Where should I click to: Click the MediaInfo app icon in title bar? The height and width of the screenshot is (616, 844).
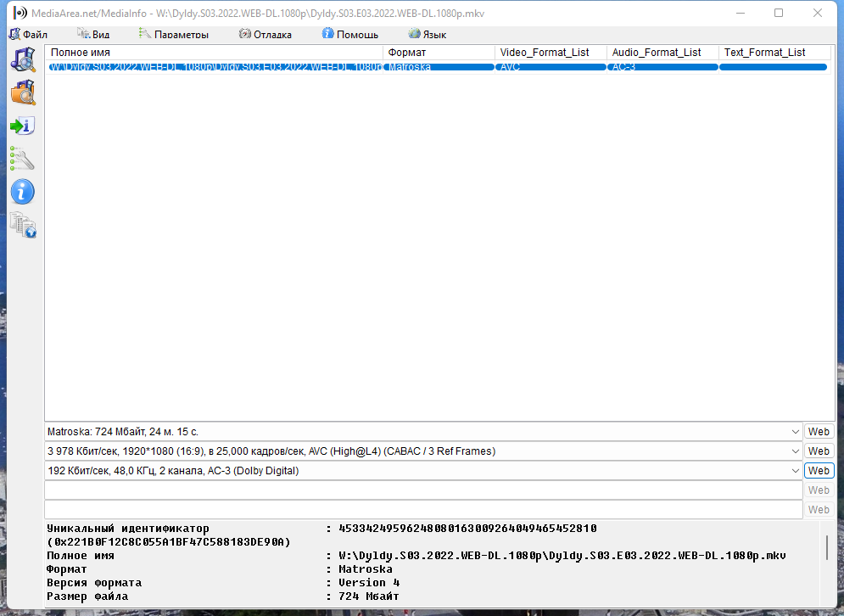tap(20, 13)
